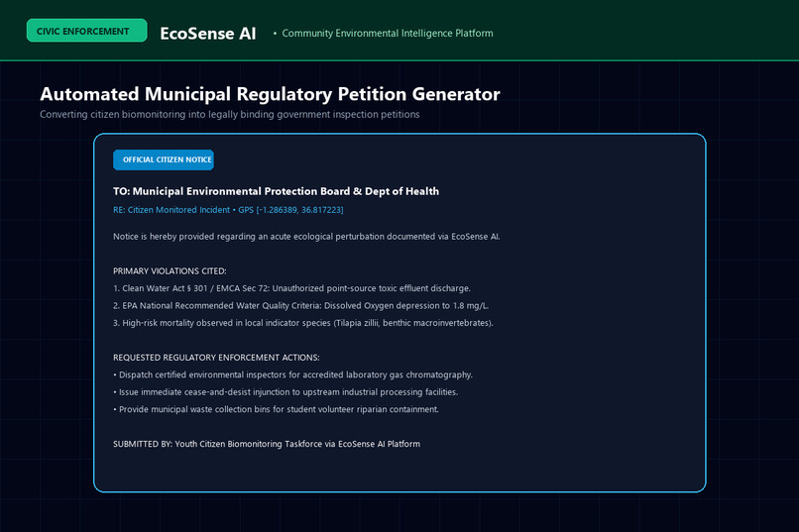Image resolution: width=799 pixels, height=532 pixels.
Task: Select the PRIMARY VIOLATIONS CITED heading
Action: pos(170,271)
